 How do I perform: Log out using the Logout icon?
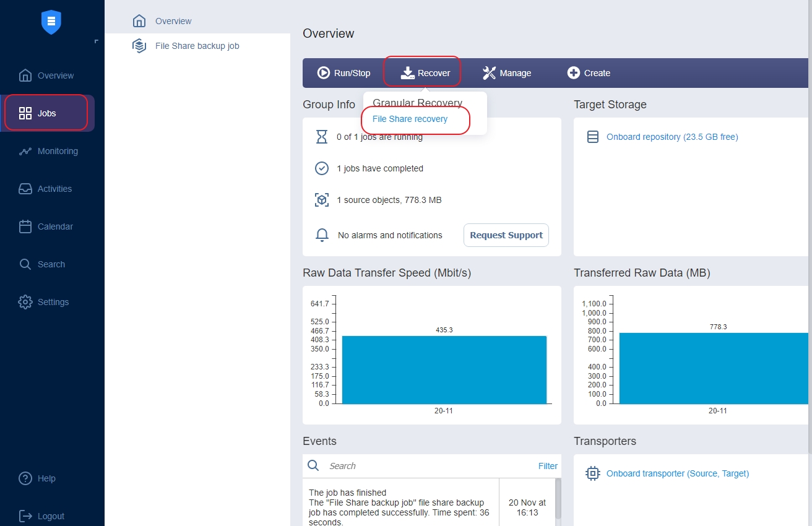pyautogui.click(x=25, y=516)
